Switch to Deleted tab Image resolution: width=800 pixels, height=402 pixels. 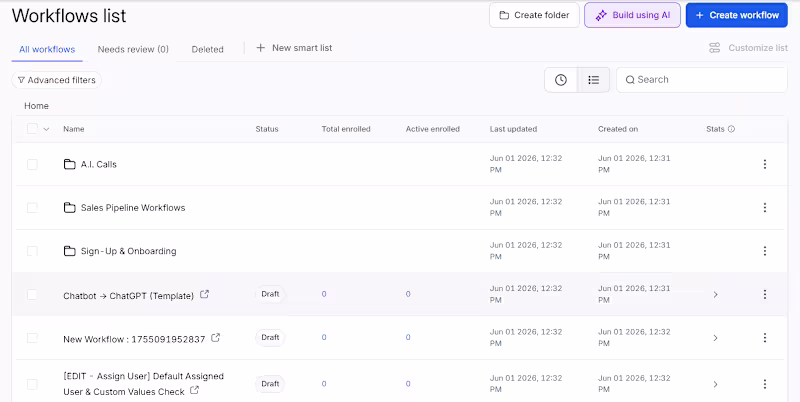tap(207, 49)
